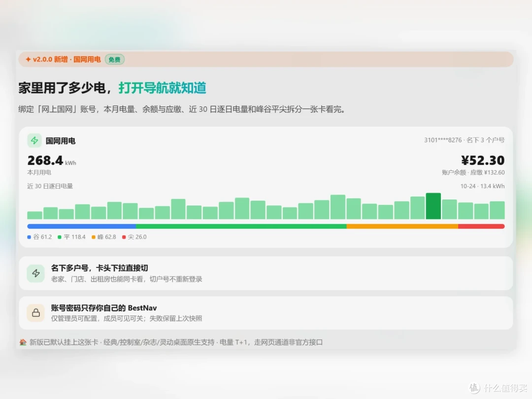
Task: Click the 近 30 日逐日电量 label
Action: (x=50, y=186)
